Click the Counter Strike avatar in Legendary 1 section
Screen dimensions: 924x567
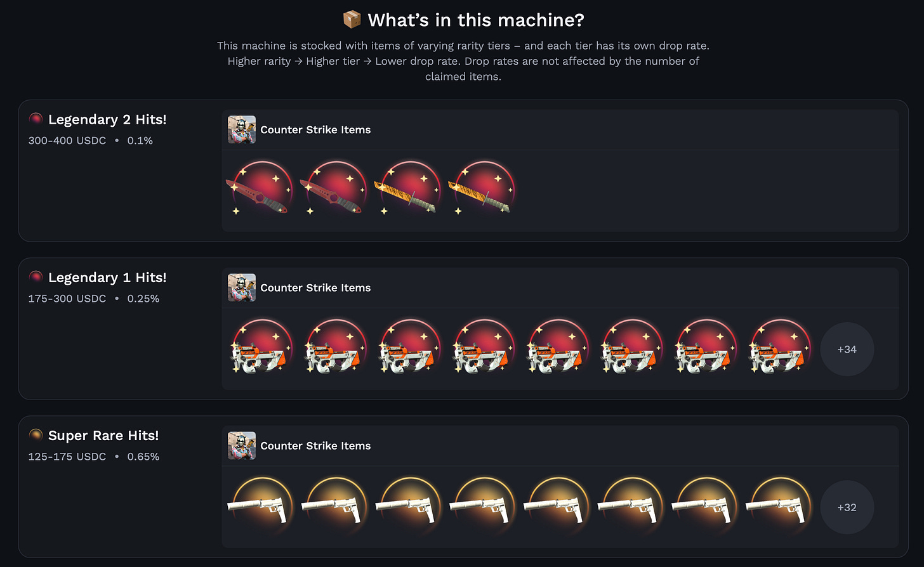click(x=242, y=287)
